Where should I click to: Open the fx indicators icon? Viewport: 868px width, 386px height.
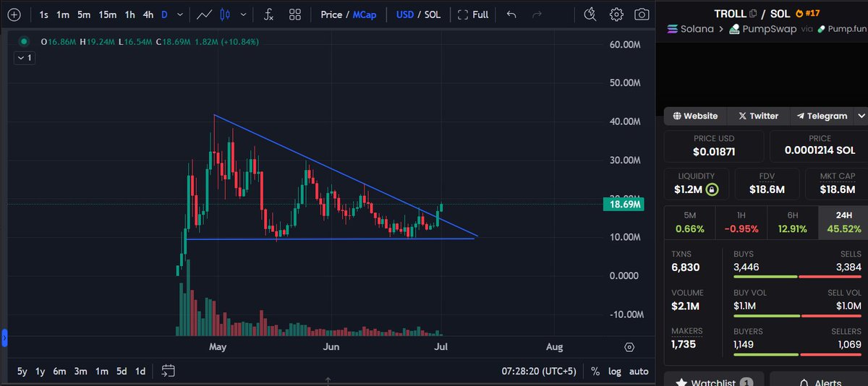268,14
